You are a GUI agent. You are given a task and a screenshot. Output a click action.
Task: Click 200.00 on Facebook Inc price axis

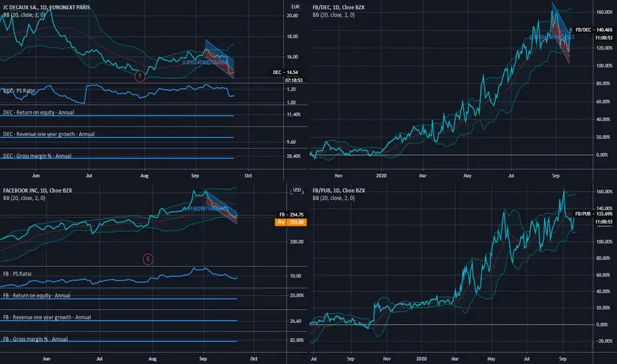click(297, 242)
